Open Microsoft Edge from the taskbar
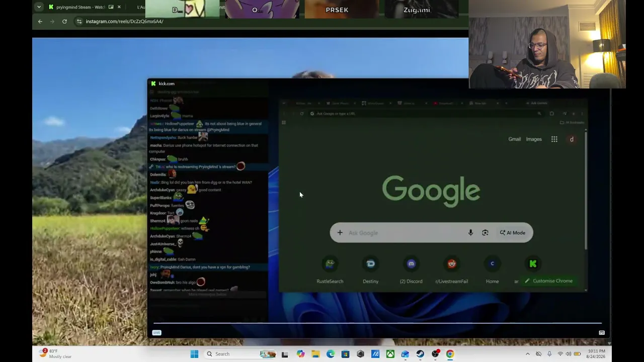 (331, 354)
